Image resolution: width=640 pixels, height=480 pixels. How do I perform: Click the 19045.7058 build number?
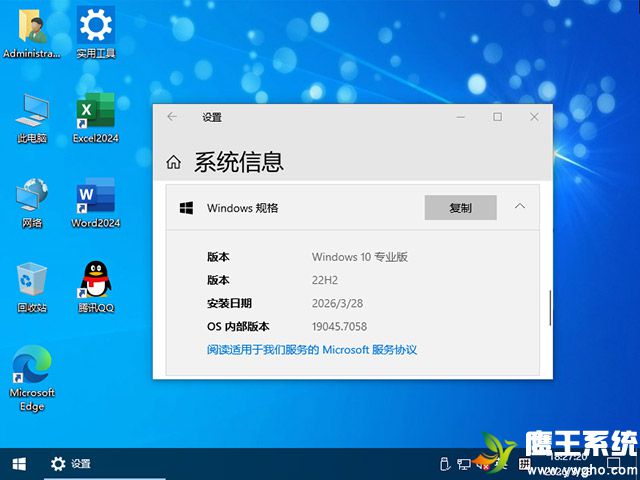pyautogui.click(x=339, y=327)
